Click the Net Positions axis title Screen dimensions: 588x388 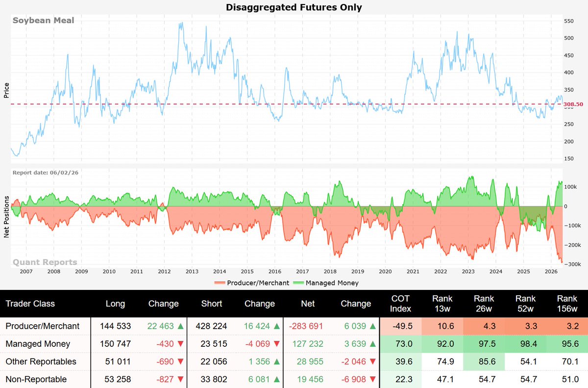(6, 217)
